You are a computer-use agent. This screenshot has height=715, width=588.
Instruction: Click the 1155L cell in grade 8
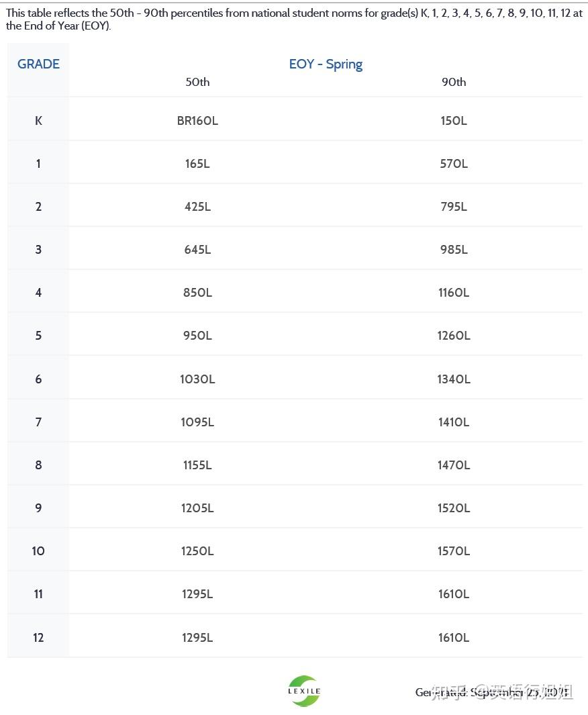pyautogui.click(x=197, y=465)
